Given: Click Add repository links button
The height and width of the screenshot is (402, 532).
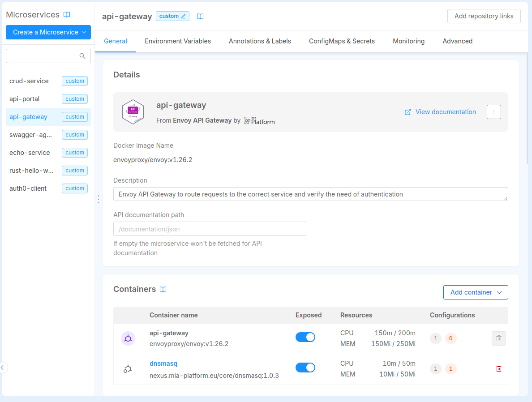Looking at the screenshot, I should point(484,16).
